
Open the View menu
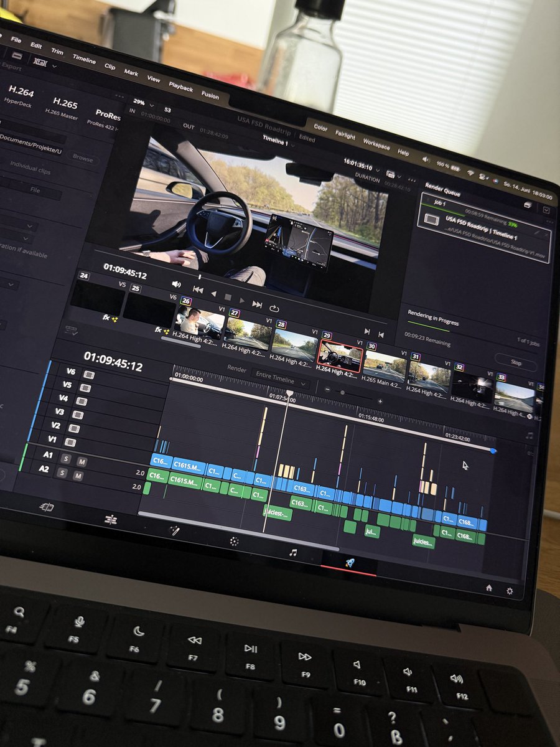[x=153, y=79]
